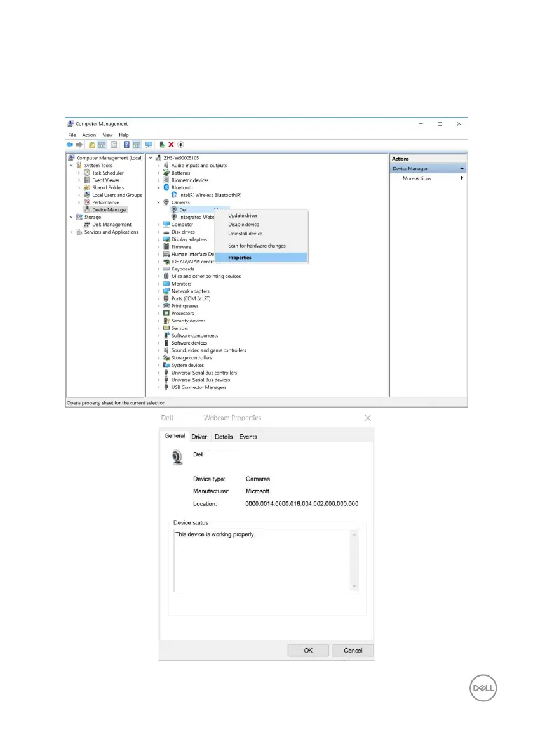Click the Batteries category icon
The height and width of the screenshot is (756, 533).
tap(166, 173)
